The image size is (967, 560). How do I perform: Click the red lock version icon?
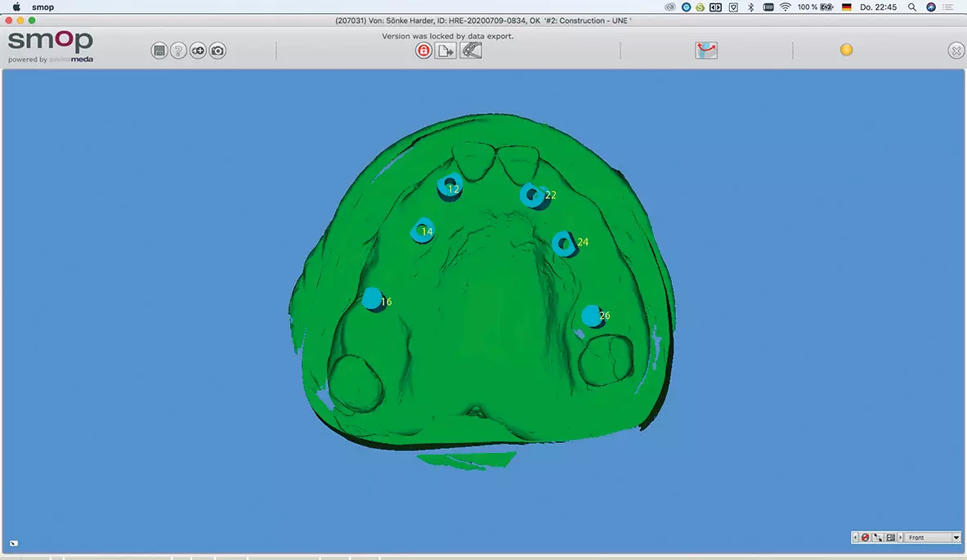(x=423, y=51)
